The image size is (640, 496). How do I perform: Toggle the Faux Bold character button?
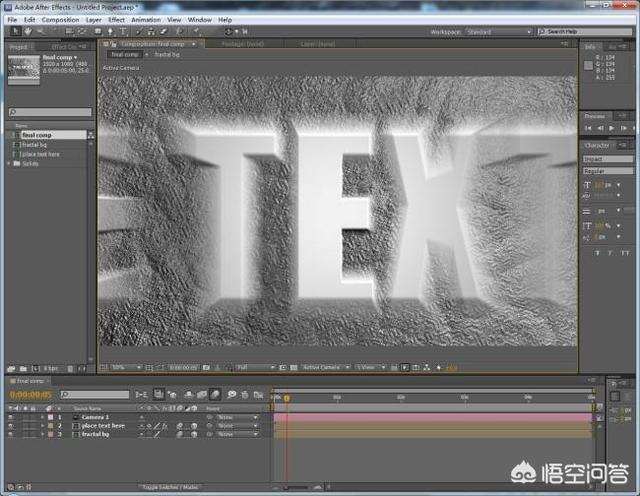pos(597,253)
